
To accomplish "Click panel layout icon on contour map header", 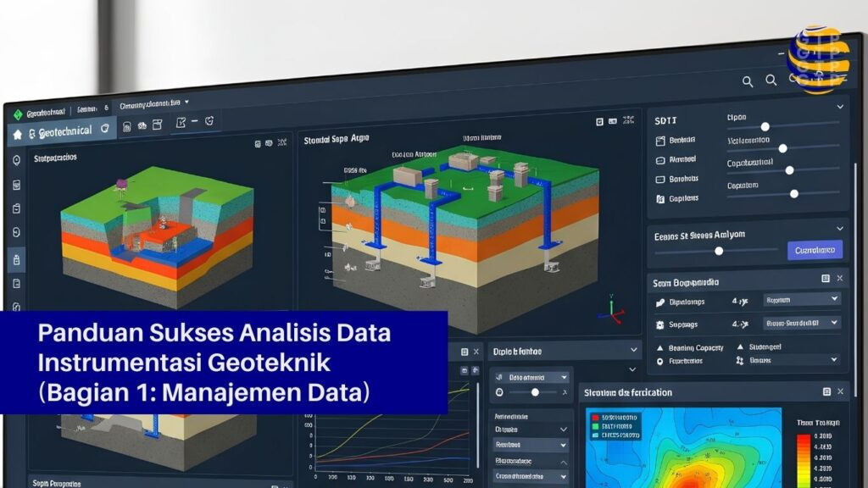I will tap(826, 391).
